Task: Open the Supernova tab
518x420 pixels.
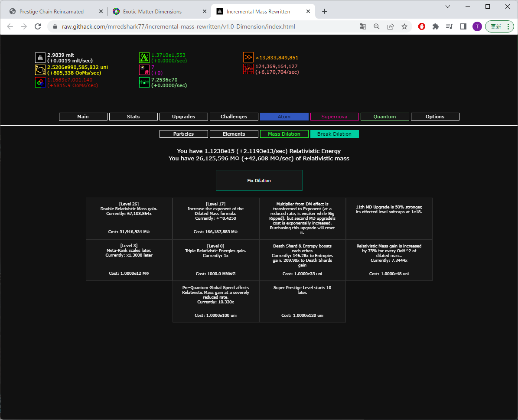Action: click(x=334, y=117)
